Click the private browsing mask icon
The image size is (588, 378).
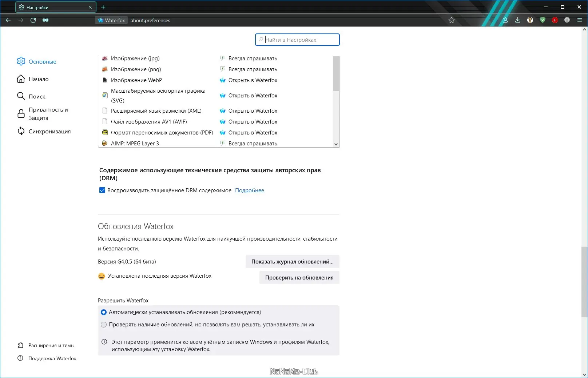[45, 20]
